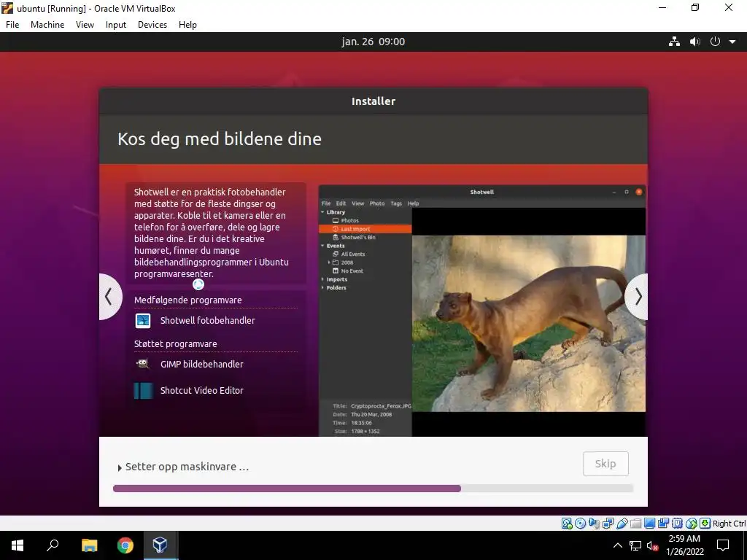Screen dimensions: 747x560
Task: Click the 'Shotwell fotobehandler' label
Action: pyautogui.click(x=208, y=321)
